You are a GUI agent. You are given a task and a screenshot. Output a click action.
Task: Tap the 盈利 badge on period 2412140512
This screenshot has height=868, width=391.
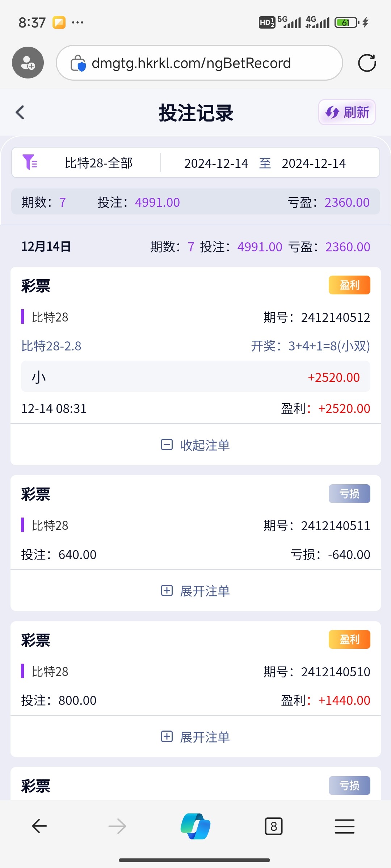[x=349, y=285]
